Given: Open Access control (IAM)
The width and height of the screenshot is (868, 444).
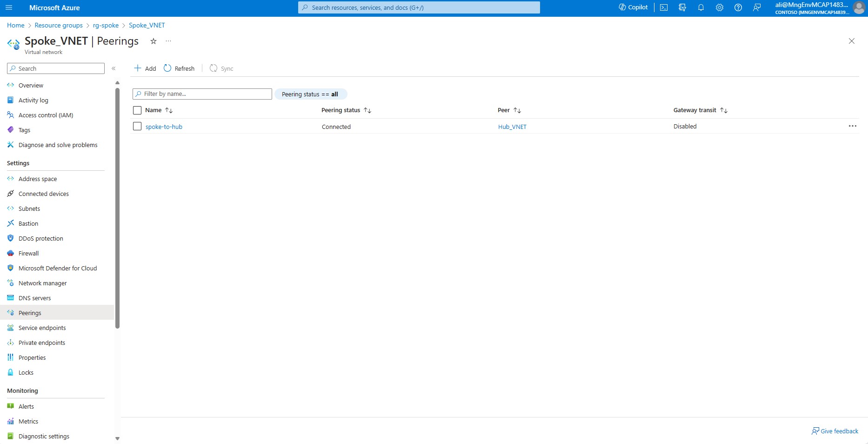Looking at the screenshot, I should (x=46, y=115).
